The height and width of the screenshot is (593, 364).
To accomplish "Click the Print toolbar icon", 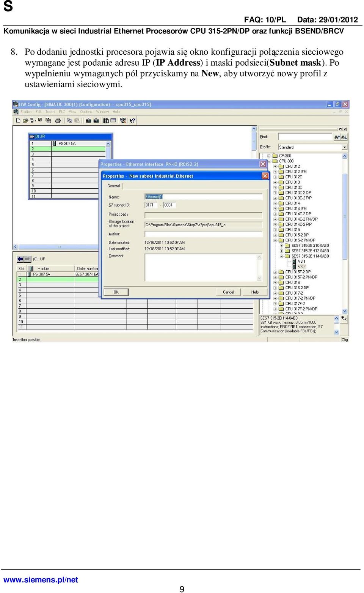I will point(58,120).
